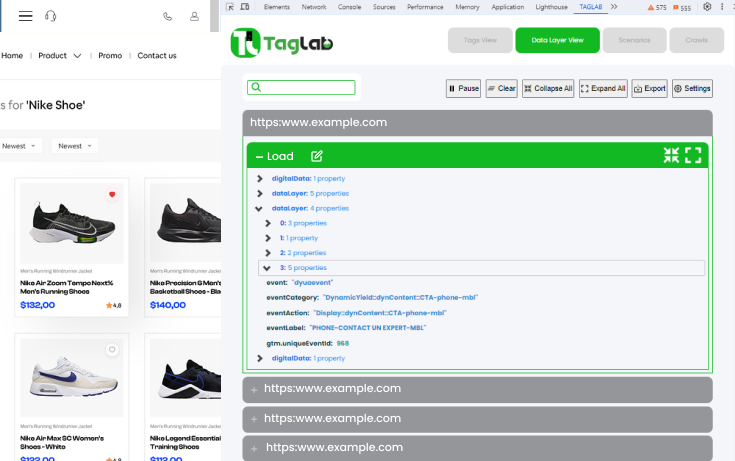Click the collapse arrows icon in Load header
Image resolution: width=735 pixels, height=461 pixels.
pyautogui.click(x=671, y=155)
